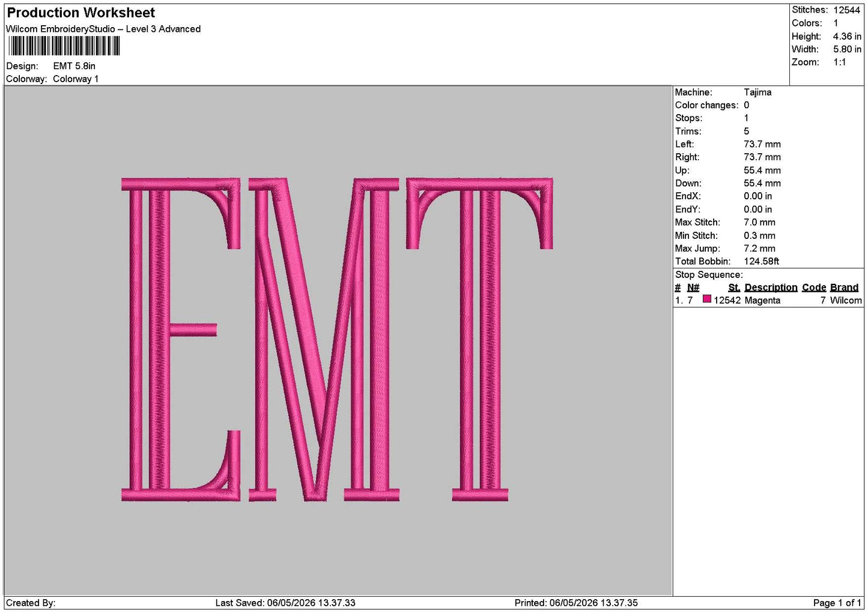The image size is (868, 613).
Task: Click the width value '5.80 in'
Action: click(x=847, y=49)
